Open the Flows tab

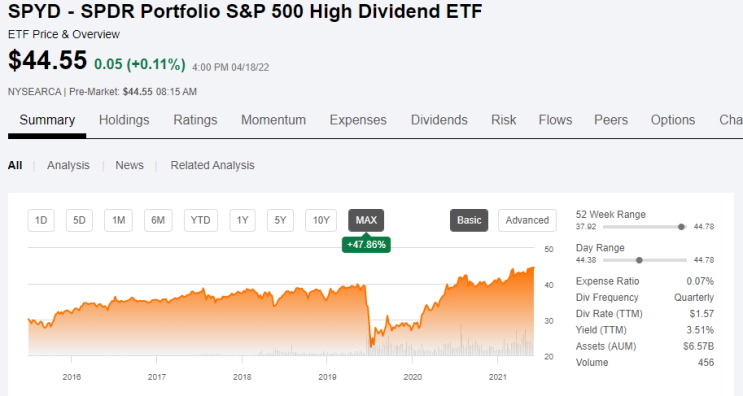(555, 120)
